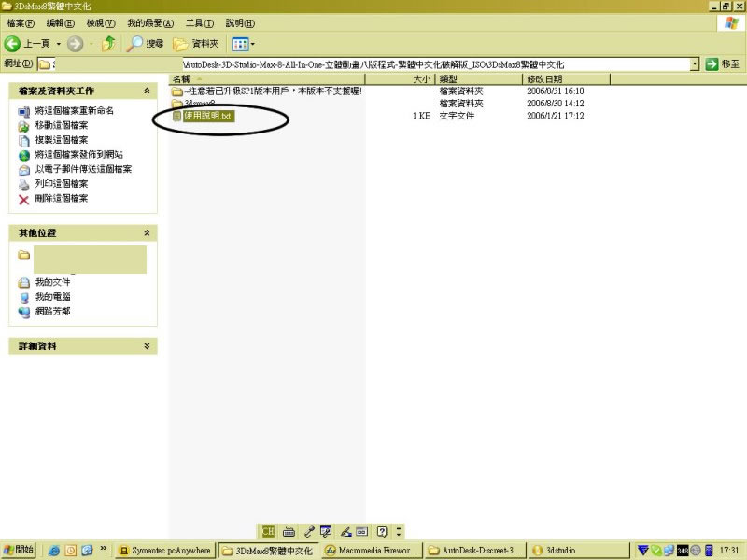The height and width of the screenshot is (560, 747).
Task: Open the 編輯(E) menu
Action: coord(60,22)
